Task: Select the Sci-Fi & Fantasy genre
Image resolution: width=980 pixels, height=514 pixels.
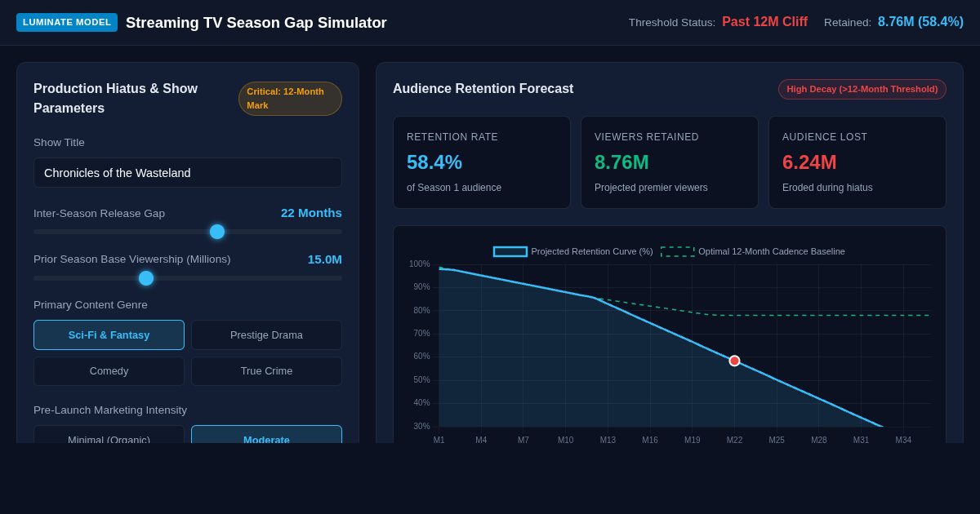Action: coord(109,335)
